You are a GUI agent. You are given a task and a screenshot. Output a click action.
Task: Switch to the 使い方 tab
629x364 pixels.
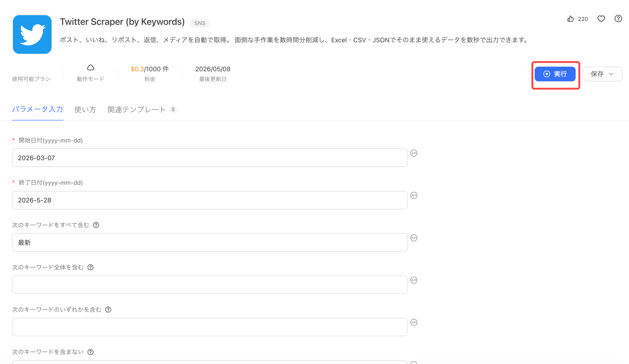pyautogui.click(x=85, y=109)
